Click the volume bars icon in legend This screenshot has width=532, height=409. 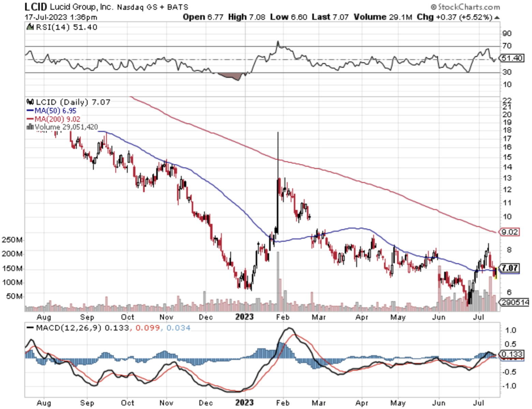[x=30, y=127]
